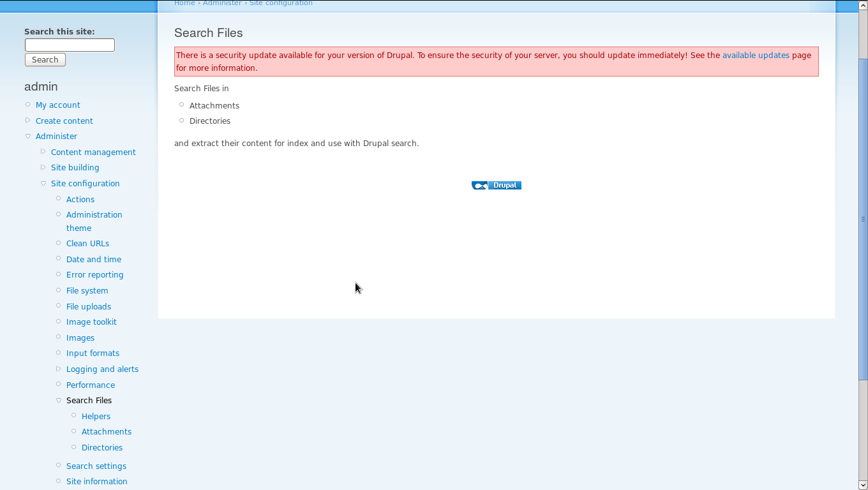This screenshot has width=868, height=490.
Task: Open Attachments in the sidebar menu
Action: [x=107, y=432]
